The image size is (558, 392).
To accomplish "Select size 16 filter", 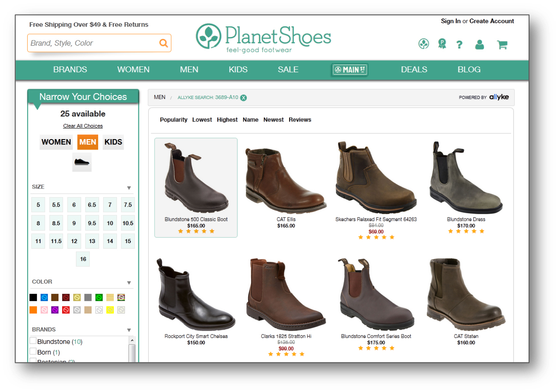I will [83, 259].
